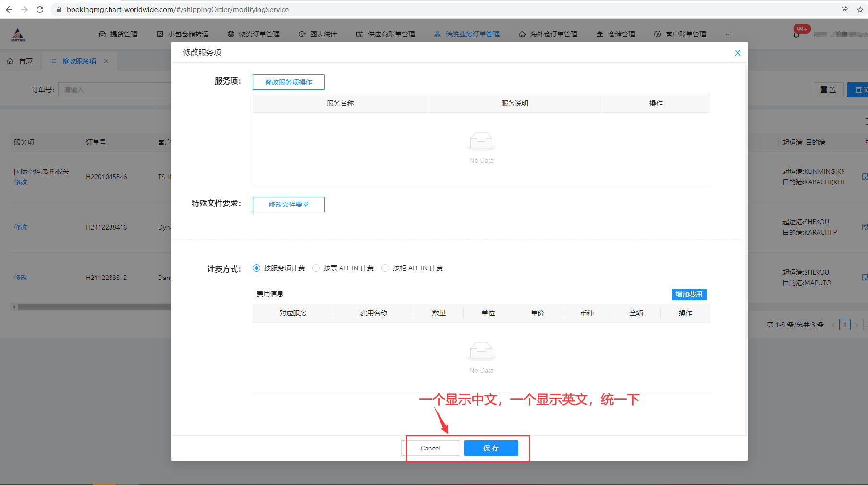Image resolution: width=868 pixels, height=485 pixels.
Task: Click the home icon tab 首页
Action: [20, 61]
